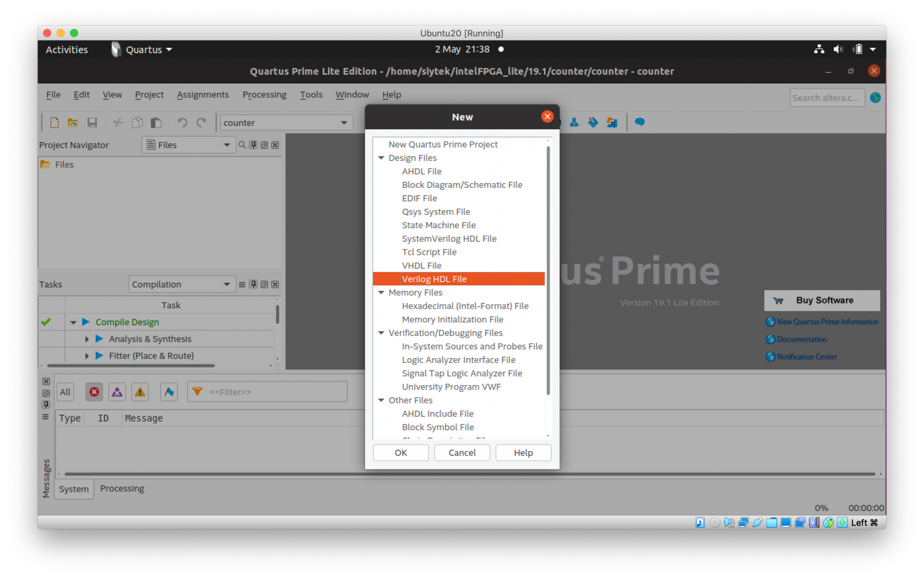The width and height of the screenshot is (924, 579).
Task: Click the Open project folder icon
Action: click(x=73, y=123)
